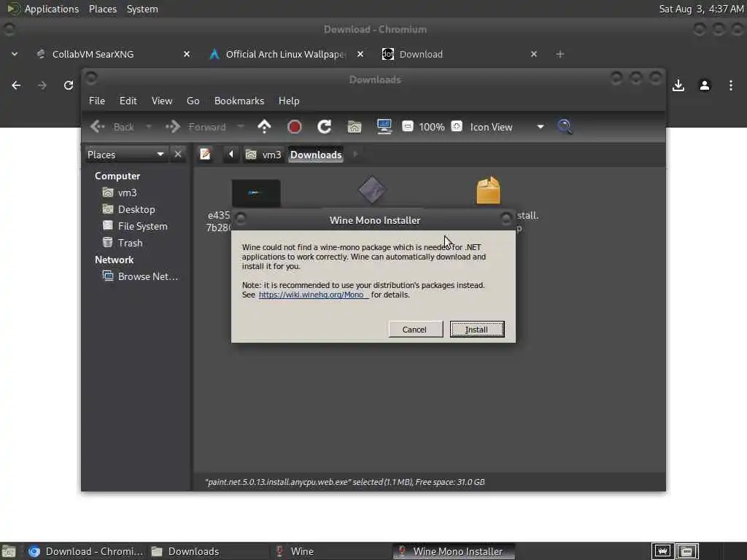Viewport: 747px width, 560px height.
Task: Zoom out with the minus icon
Action: click(x=407, y=127)
